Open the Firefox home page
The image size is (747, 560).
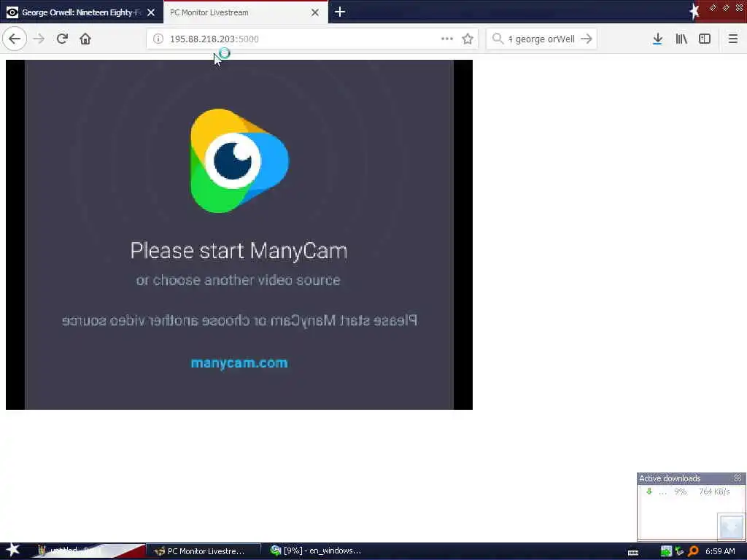pos(85,39)
